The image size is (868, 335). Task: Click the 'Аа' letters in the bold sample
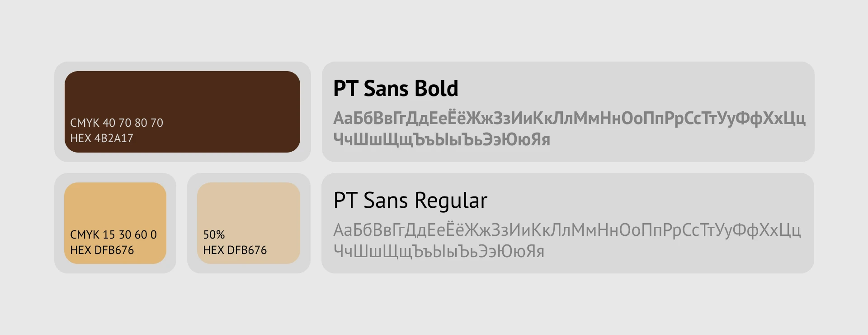point(343,118)
